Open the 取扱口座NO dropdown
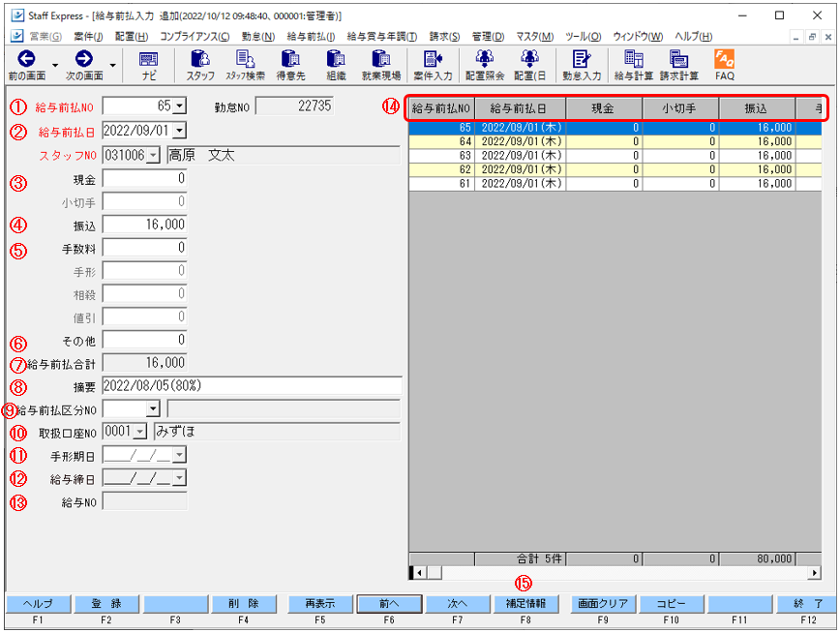 tap(140, 432)
